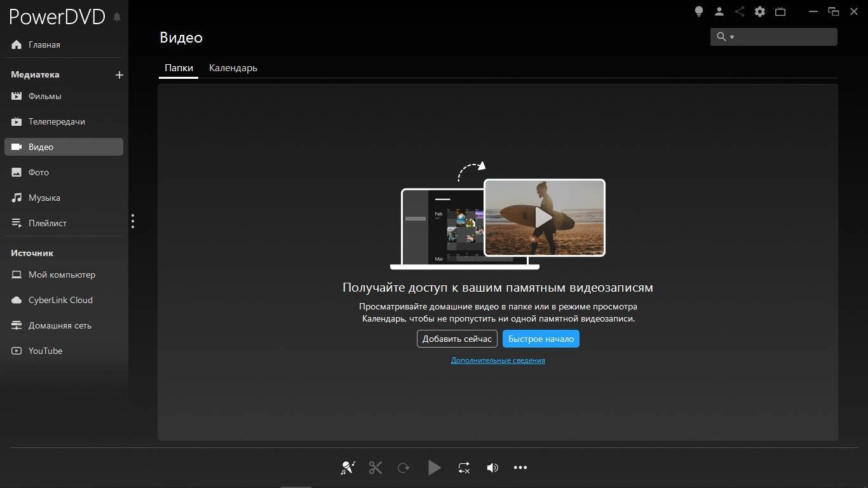The width and height of the screenshot is (868, 488).
Task: Mute the volume speaker icon
Action: 492,468
